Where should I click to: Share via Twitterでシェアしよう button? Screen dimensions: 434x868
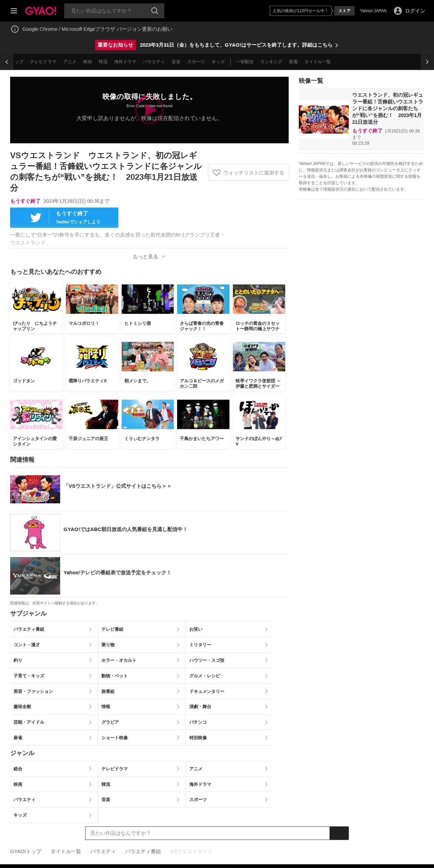64,218
